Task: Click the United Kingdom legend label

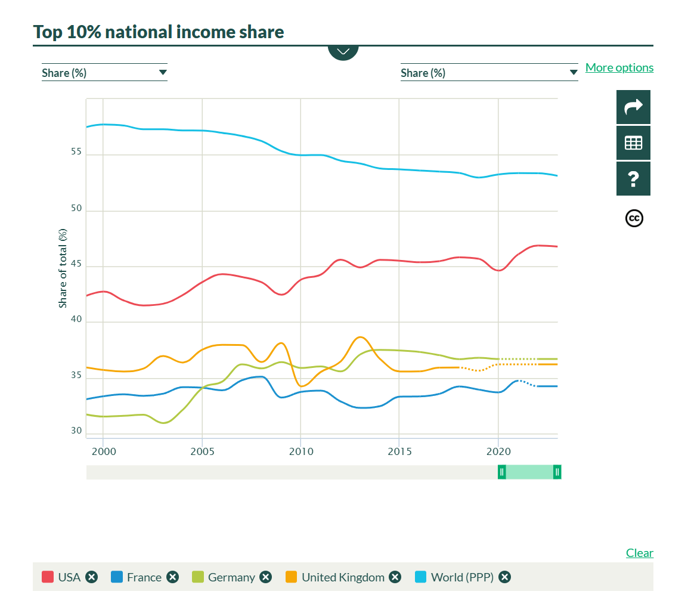Action: coord(343,577)
